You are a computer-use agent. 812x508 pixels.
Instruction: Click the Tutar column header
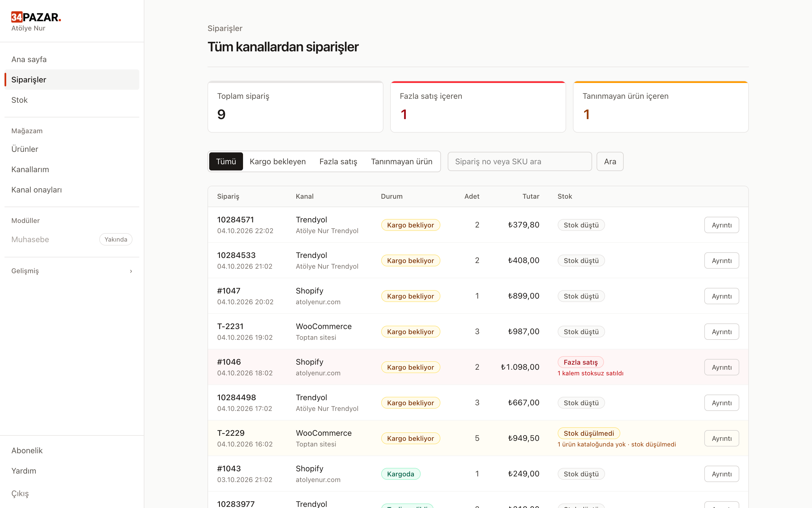click(x=531, y=196)
